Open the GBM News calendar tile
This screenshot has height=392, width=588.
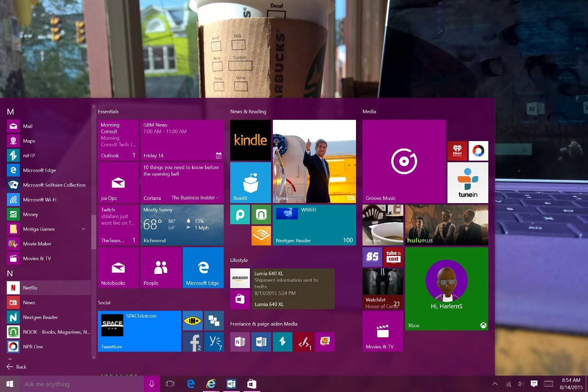182,140
